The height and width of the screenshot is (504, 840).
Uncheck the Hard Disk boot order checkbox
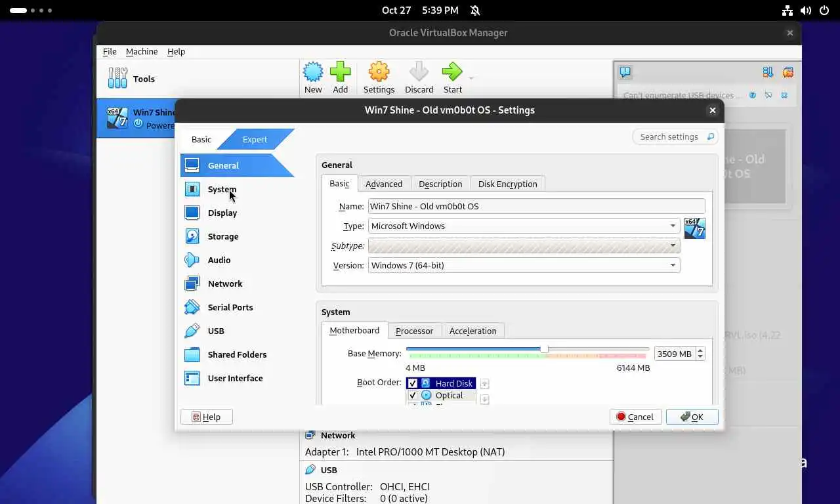pyautogui.click(x=412, y=383)
